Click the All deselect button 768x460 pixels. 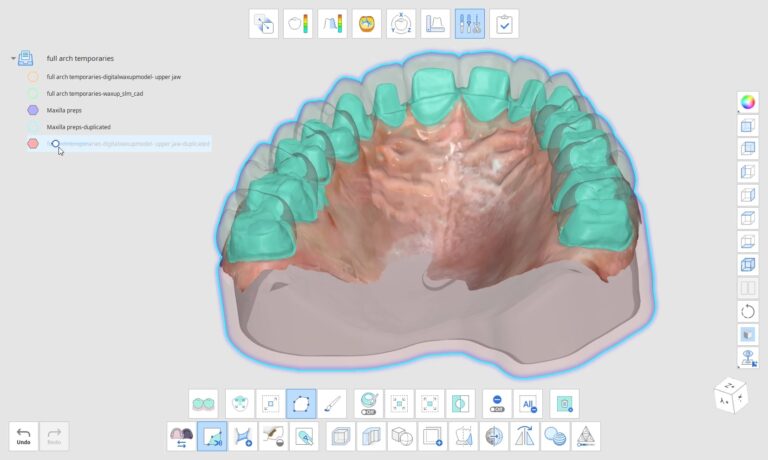coord(528,404)
